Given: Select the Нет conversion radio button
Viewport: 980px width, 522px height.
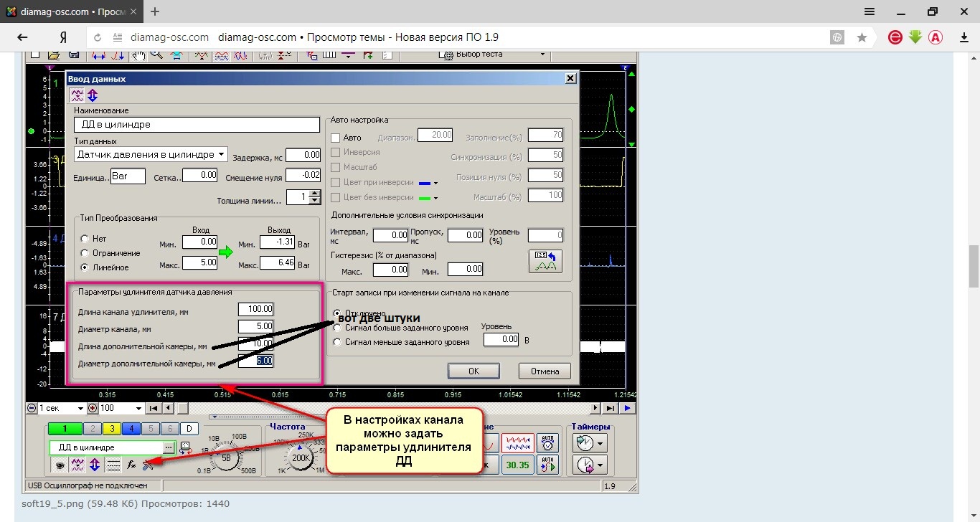Looking at the screenshot, I should point(85,239).
